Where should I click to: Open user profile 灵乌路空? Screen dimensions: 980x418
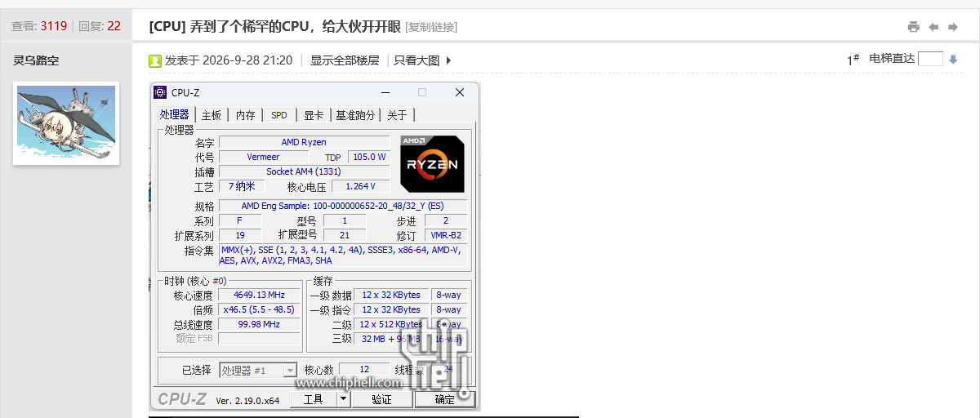coord(36,60)
